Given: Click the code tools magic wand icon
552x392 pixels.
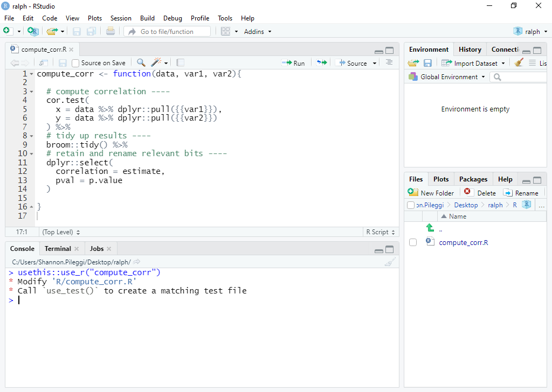Looking at the screenshot, I should (x=156, y=62).
